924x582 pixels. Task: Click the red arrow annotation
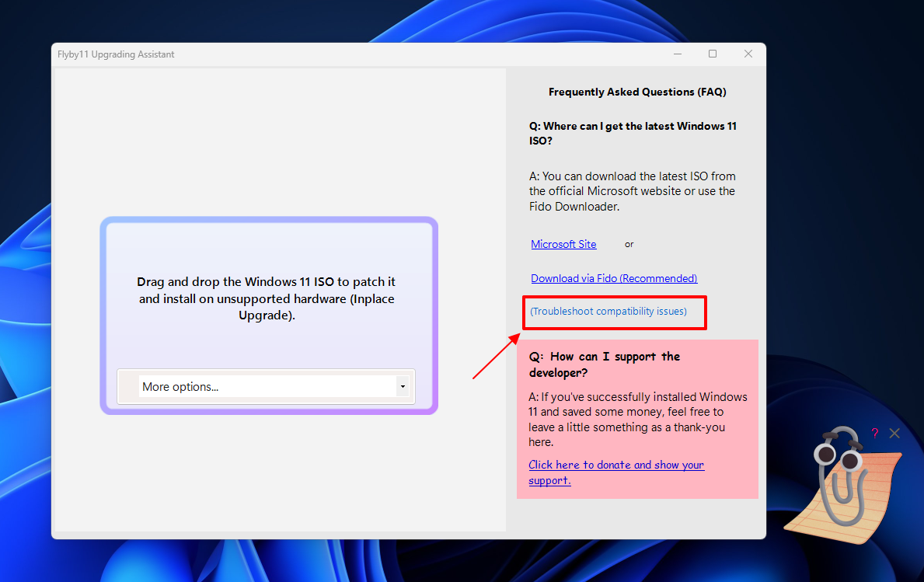[496, 357]
